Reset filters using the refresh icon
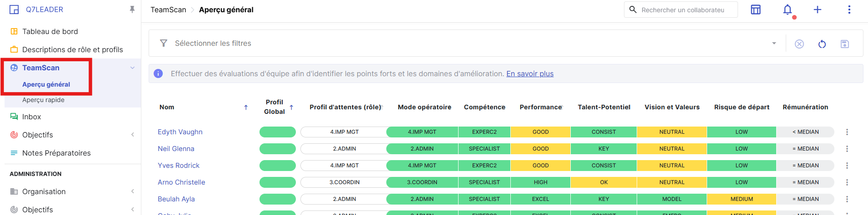868x215 pixels. click(822, 44)
